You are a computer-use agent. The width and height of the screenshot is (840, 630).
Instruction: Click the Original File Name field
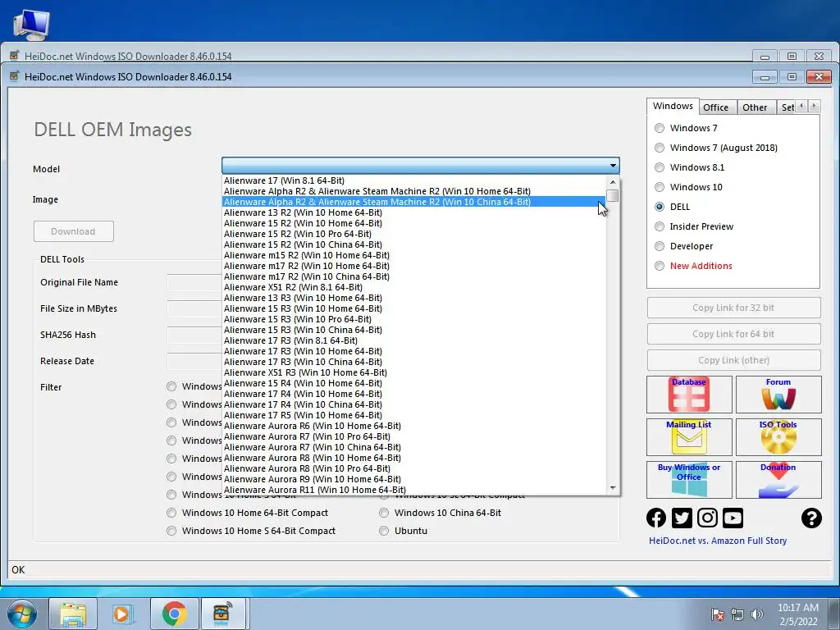point(194,282)
